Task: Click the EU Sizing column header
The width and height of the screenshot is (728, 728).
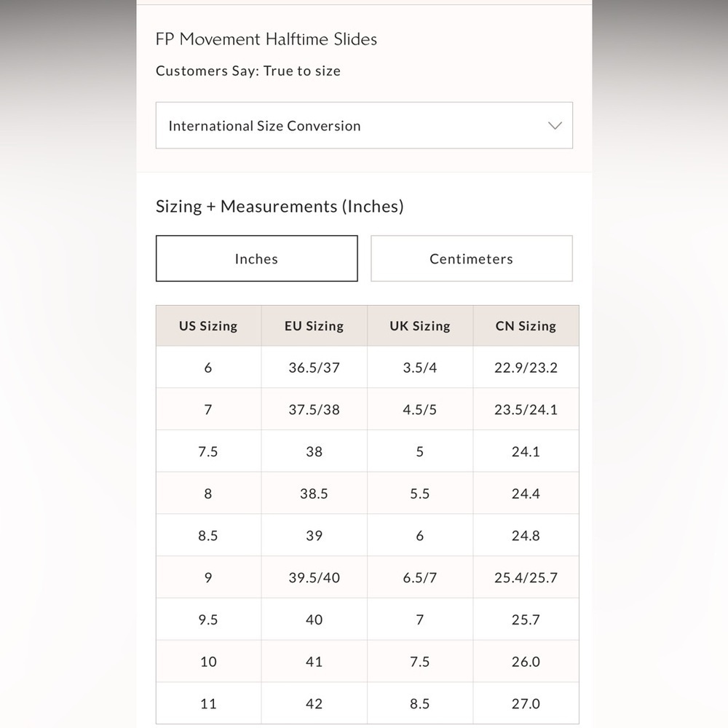Action: click(x=314, y=326)
